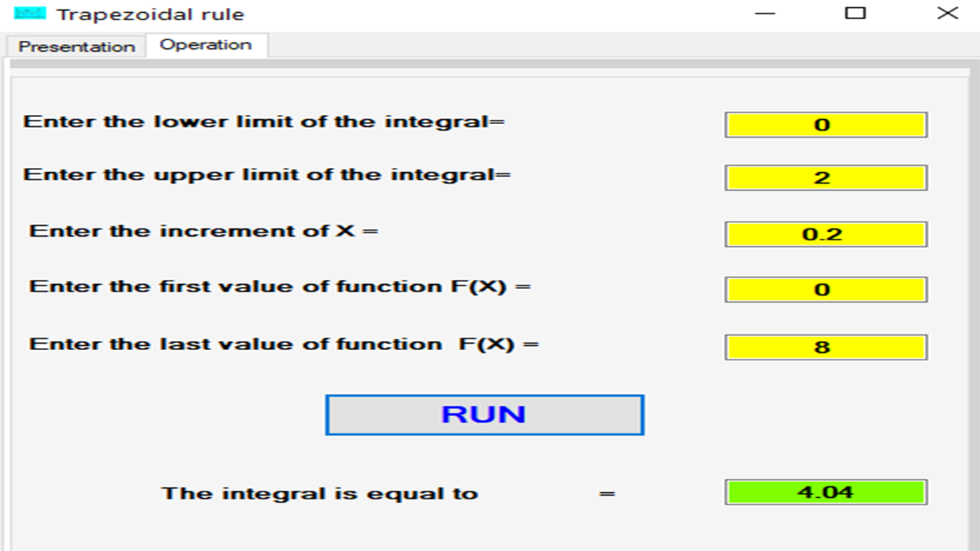Focus the increment of X field
Viewport: 980px width, 551px height.
(826, 235)
